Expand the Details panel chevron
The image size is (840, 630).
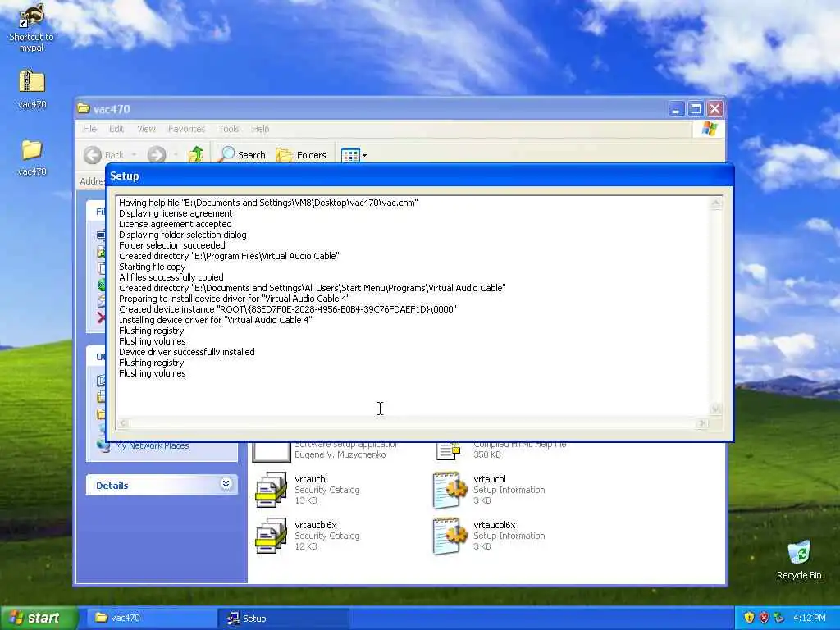coord(226,484)
